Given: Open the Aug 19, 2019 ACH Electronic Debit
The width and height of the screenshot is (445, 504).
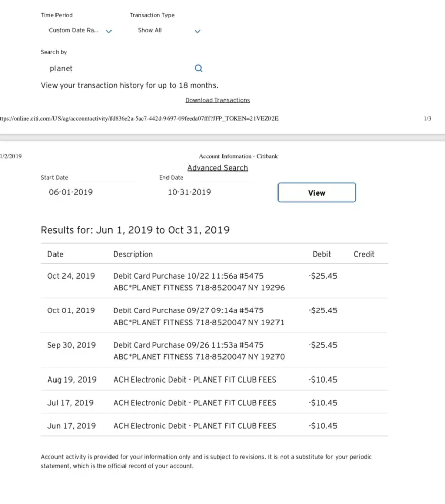Looking at the screenshot, I should pos(195,380).
